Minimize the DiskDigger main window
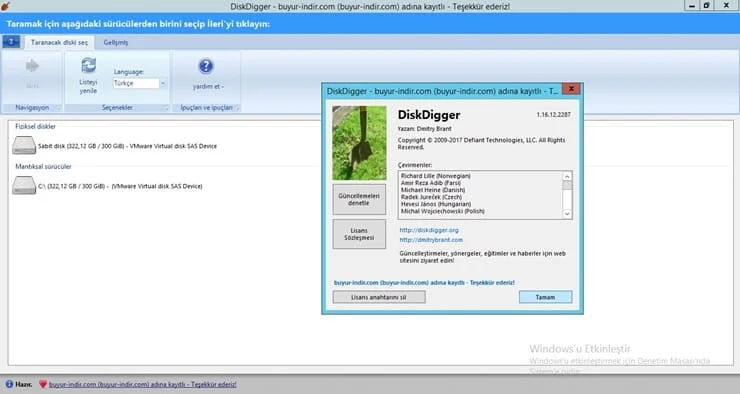Viewport: 740px width, 394px height. coord(691,6)
